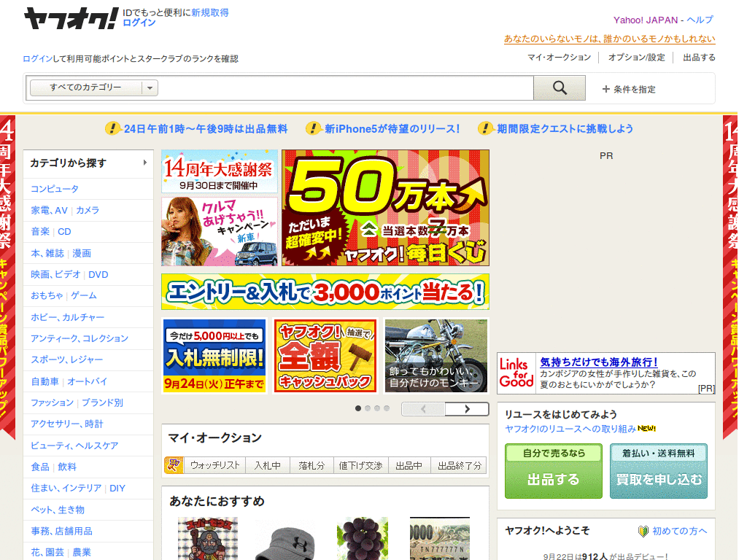Open the 落札分 tab
Screen dimensions: 747x560
coord(311,465)
